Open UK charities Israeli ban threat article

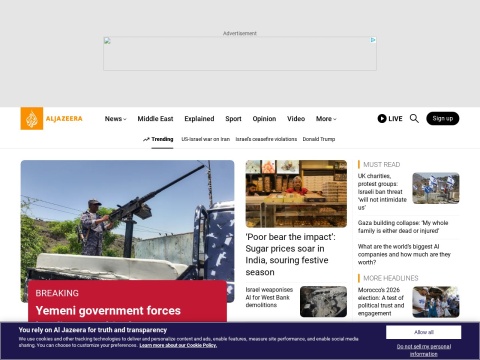pyautogui.click(x=382, y=192)
